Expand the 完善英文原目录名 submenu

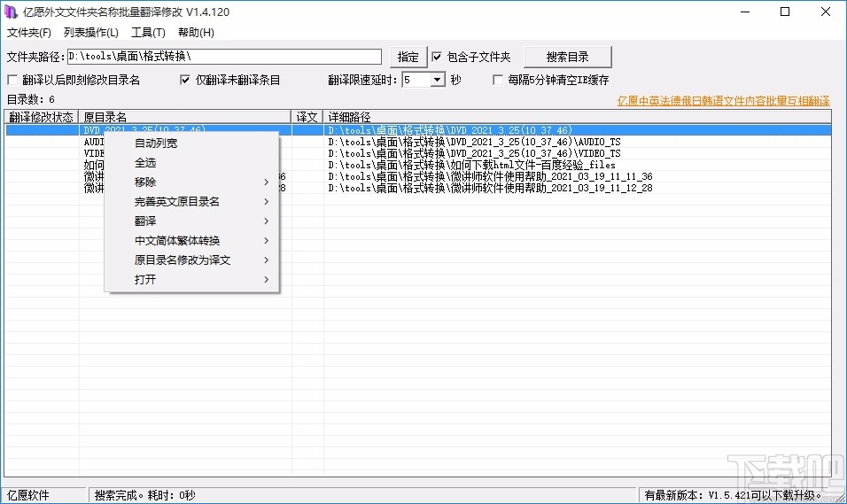tap(191, 201)
